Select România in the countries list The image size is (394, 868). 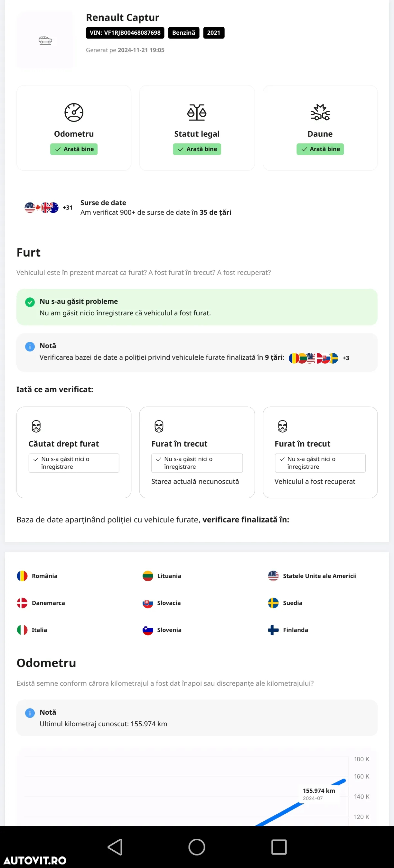pyautogui.click(x=37, y=576)
